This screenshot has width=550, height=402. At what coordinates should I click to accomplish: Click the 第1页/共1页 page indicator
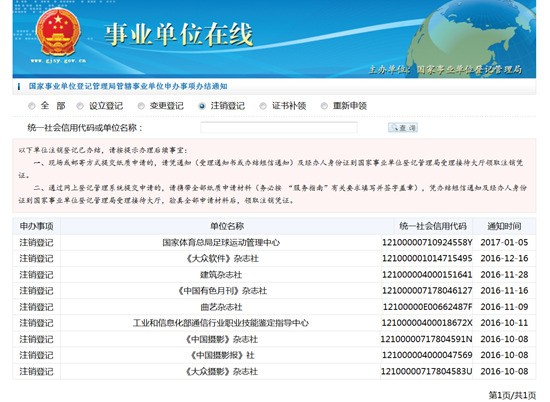click(x=512, y=395)
